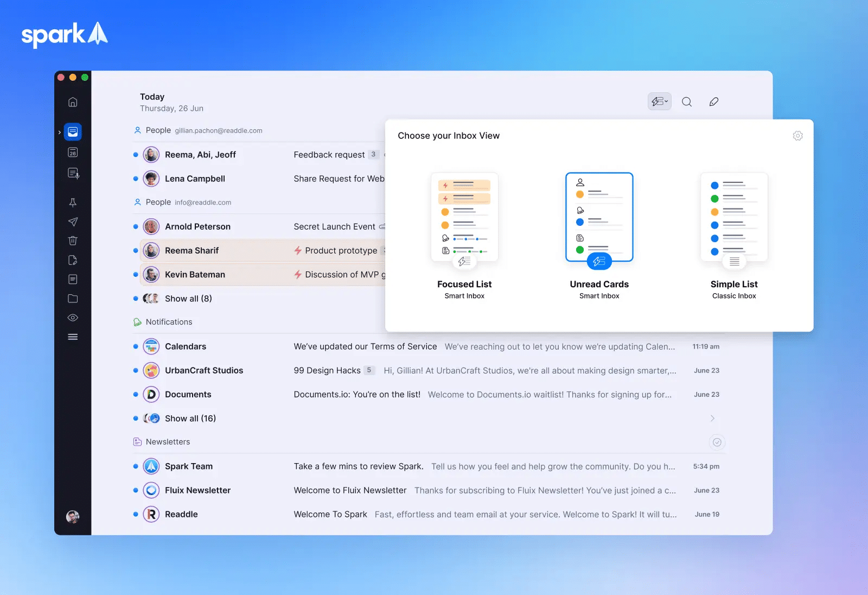Screen dimensions: 868x595
Task: Open the Calendar icon showing 26
Action: (73, 153)
